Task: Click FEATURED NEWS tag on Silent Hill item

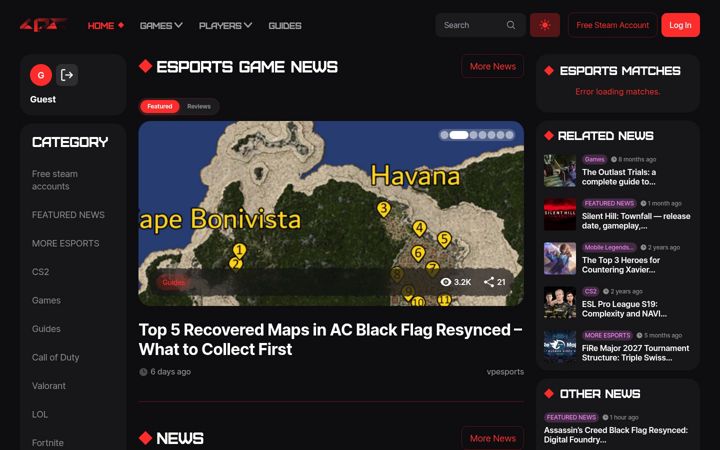Action: [609, 203]
